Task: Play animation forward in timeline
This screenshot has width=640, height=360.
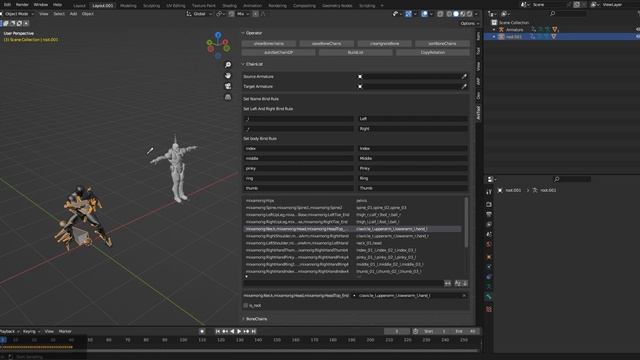Action: point(239,331)
